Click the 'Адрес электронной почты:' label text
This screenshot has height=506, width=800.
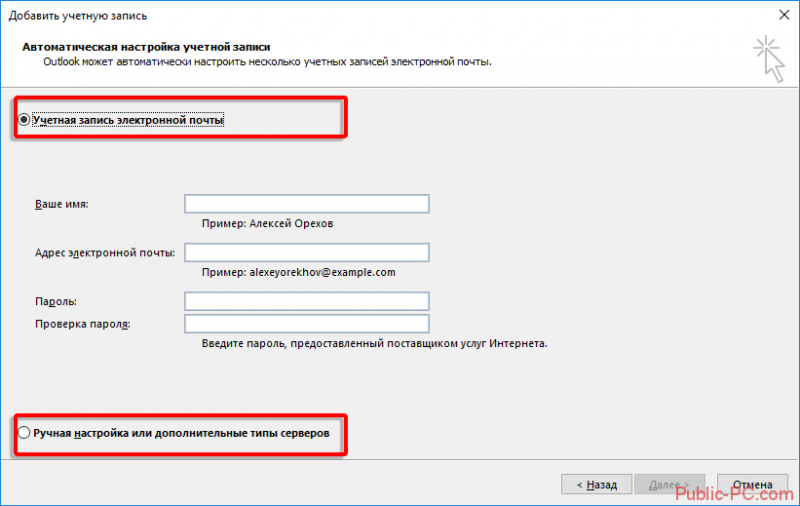(105, 253)
